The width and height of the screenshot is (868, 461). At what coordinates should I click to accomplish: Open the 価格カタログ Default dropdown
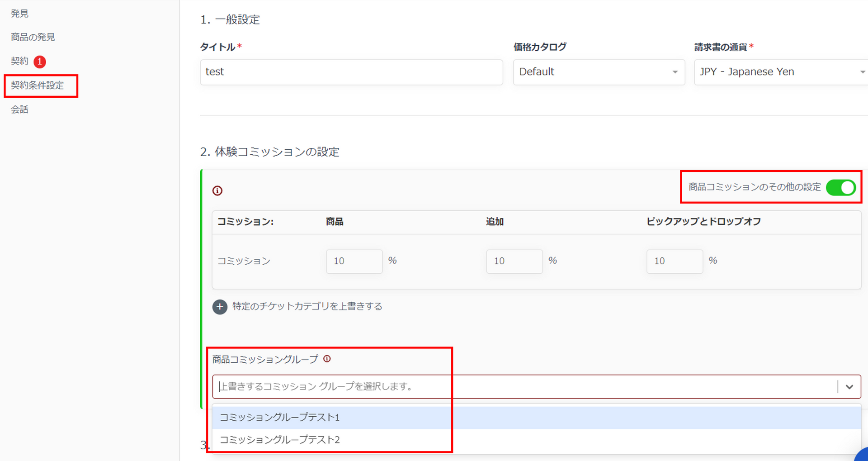click(598, 72)
